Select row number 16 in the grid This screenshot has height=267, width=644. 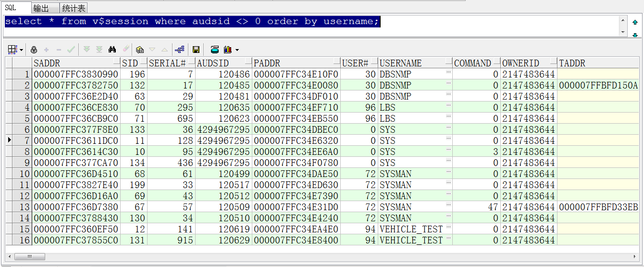click(22, 240)
